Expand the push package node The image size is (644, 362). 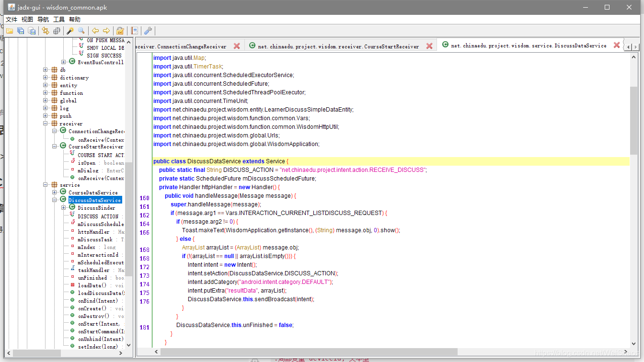46,116
